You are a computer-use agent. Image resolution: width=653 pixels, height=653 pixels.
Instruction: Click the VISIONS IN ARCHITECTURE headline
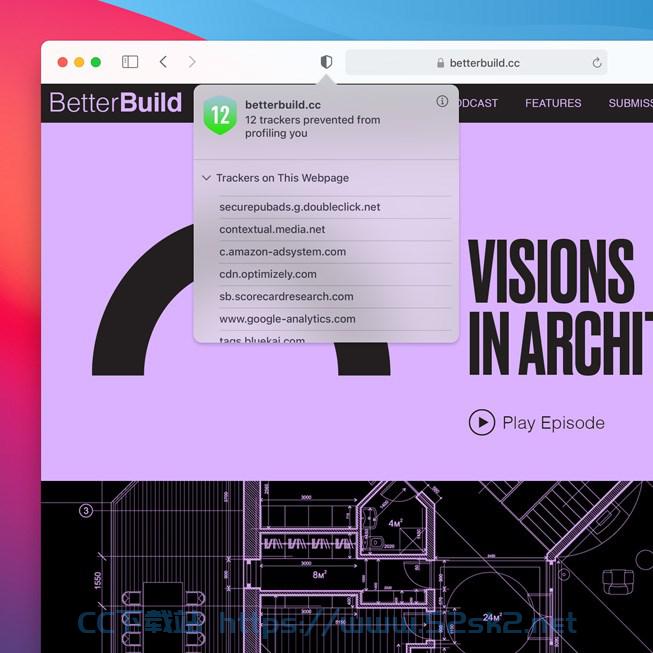560,307
